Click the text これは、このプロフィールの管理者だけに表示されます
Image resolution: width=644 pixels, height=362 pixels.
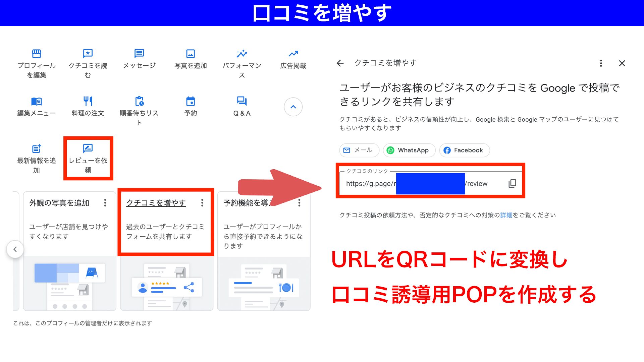[83, 323]
